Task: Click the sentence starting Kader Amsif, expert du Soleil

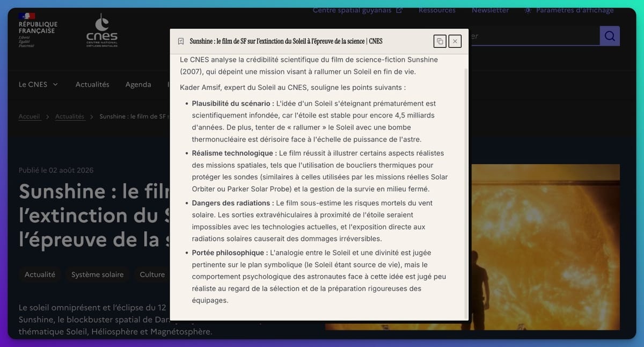Action: pos(293,87)
